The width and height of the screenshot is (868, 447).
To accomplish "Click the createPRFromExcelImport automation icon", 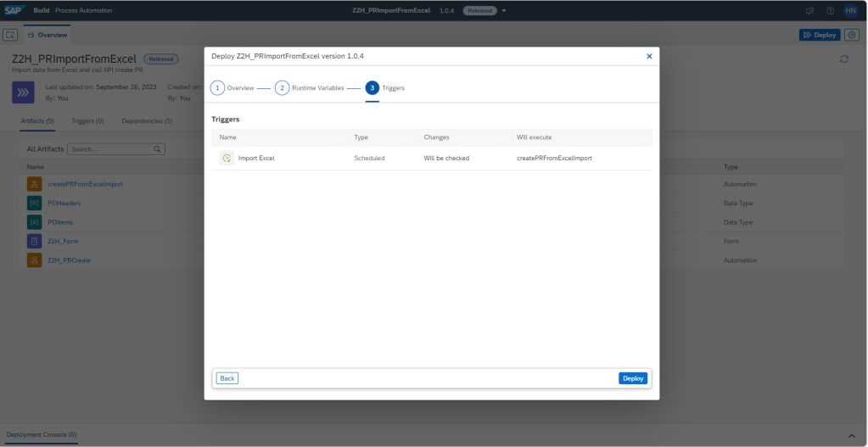I will [x=34, y=184].
